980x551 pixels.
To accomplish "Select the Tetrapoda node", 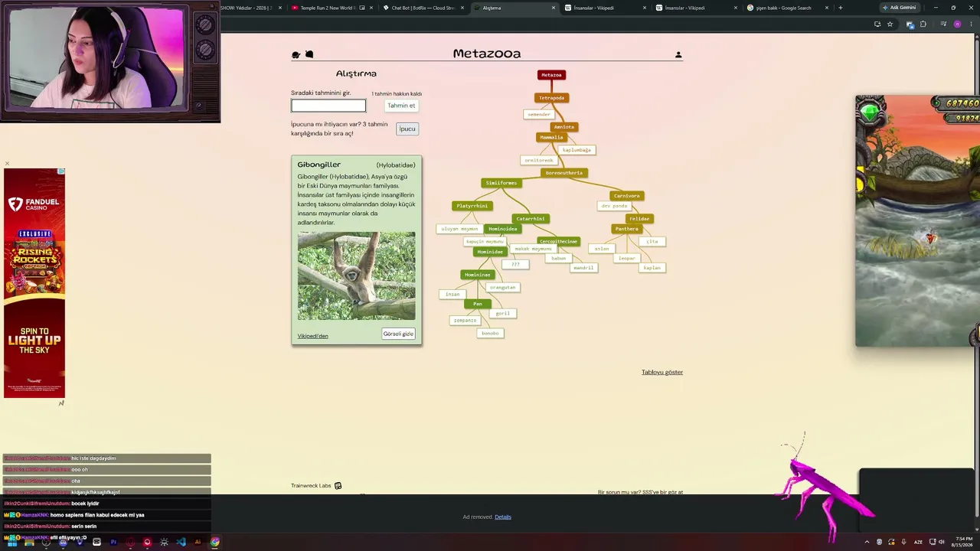I will [x=551, y=98].
